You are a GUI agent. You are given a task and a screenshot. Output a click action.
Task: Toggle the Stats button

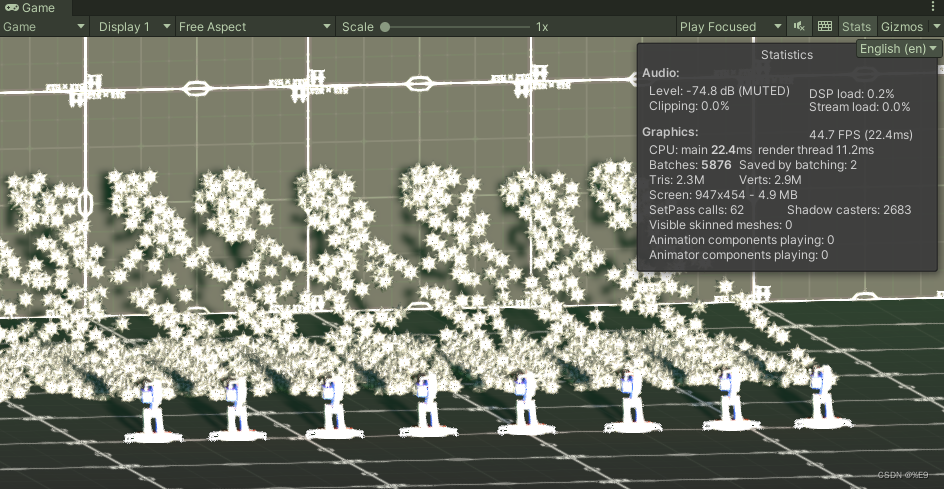coord(857,26)
